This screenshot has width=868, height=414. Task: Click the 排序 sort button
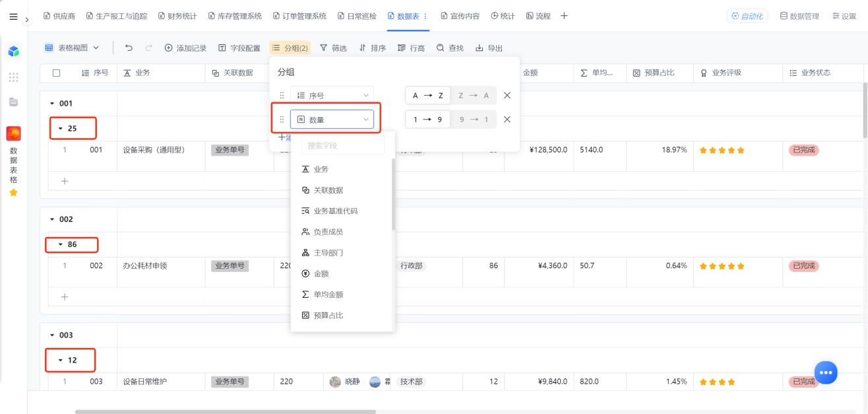tap(373, 48)
